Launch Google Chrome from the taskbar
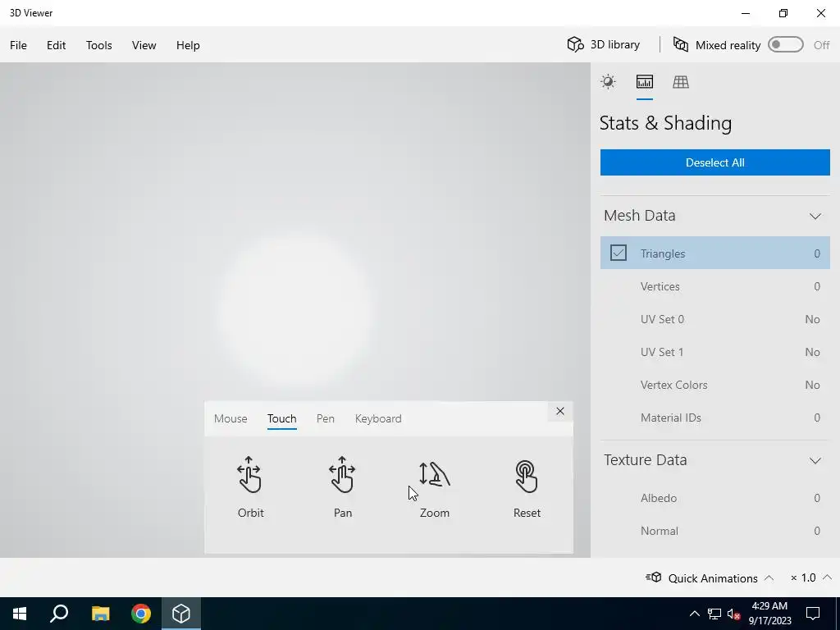 (x=141, y=614)
